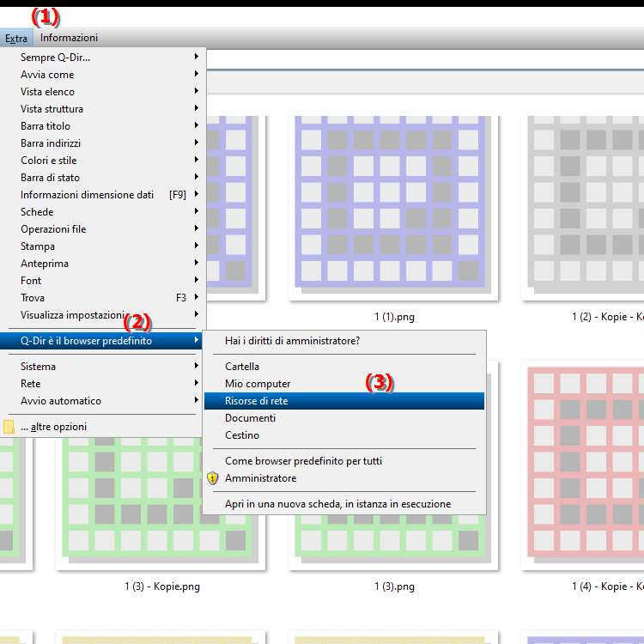Open Barra titolo submenu
This screenshot has height=644, width=644.
coord(102,126)
